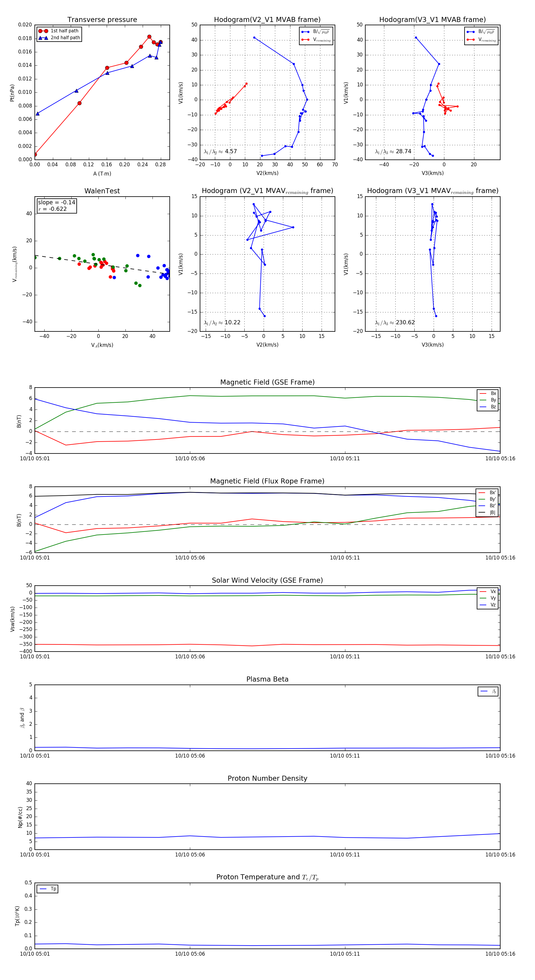The height and width of the screenshot is (980, 535).
Task: Click 'Solar Wind Velocity (GSE Frame)' title
Action: tap(267, 580)
